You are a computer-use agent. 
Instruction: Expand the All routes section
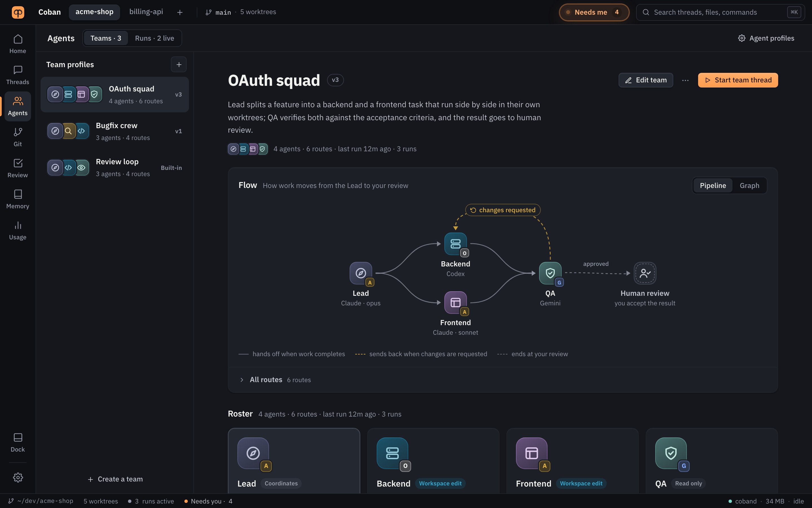503,380
